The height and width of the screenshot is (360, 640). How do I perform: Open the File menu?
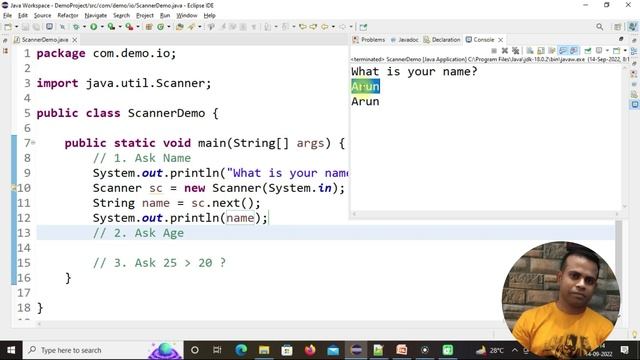[x=7, y=16]
